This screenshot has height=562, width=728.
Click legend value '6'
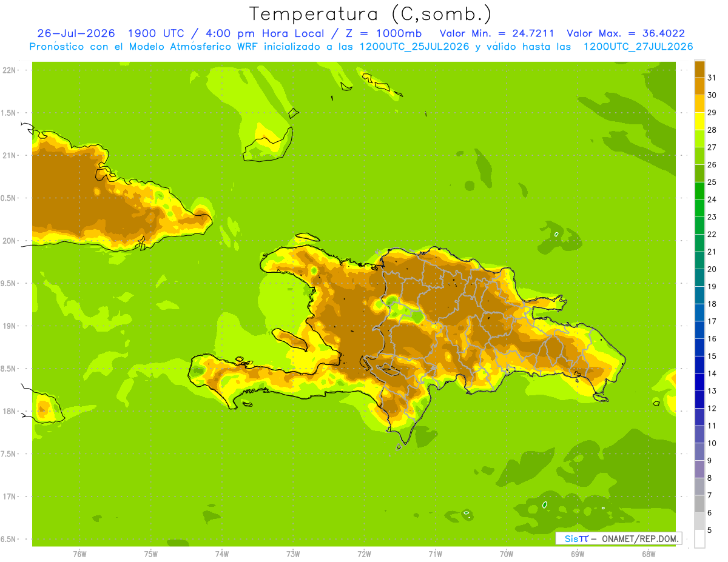pyautogui.click(x=709, y=513)
